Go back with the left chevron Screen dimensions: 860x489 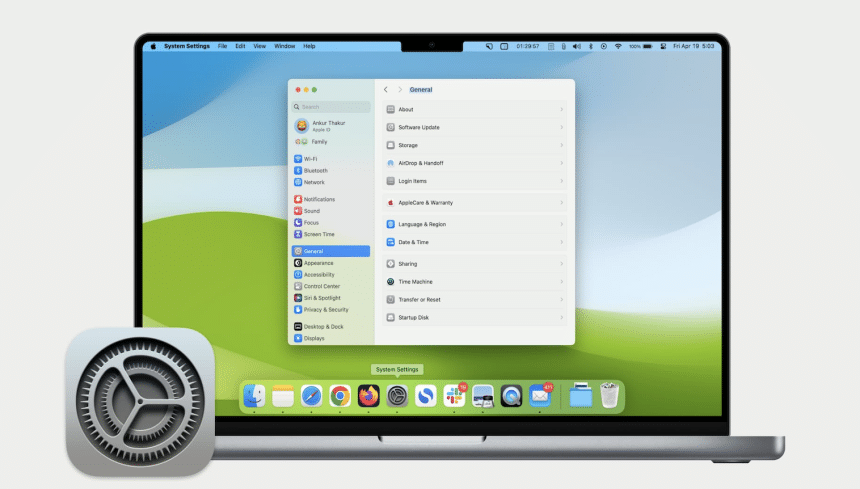point(386,89)
